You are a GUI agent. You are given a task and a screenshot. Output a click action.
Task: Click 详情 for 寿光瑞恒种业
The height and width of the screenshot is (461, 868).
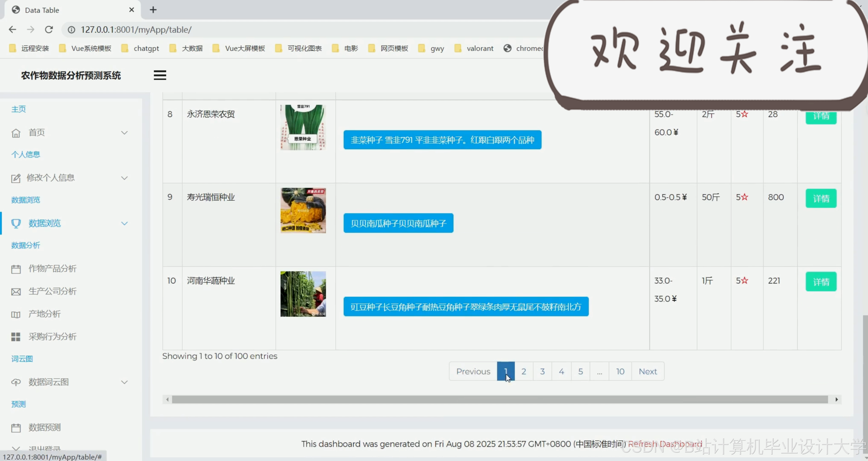[821, 198]
